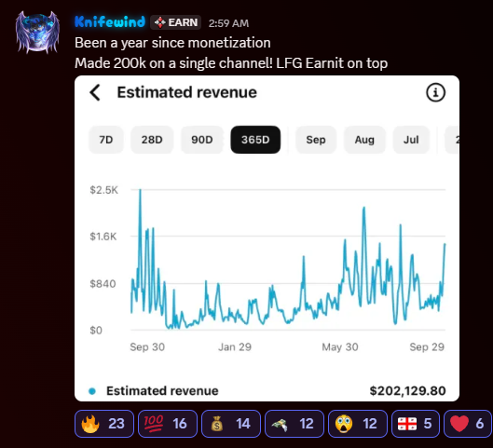This screenshot has height=448, width=493.
Task: Toggle the 100 emoji reaction with 16
Action: pos(168,424)
